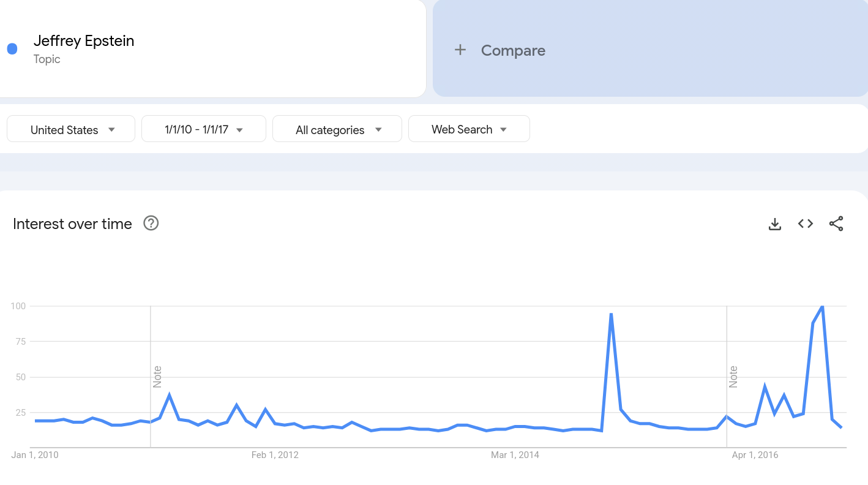This screenshot has height=485, width=868.
Task: Open the 1/1/10 - 1/1/17 date range dropdown
Action: pyautogui.click(x=204, y=129)
